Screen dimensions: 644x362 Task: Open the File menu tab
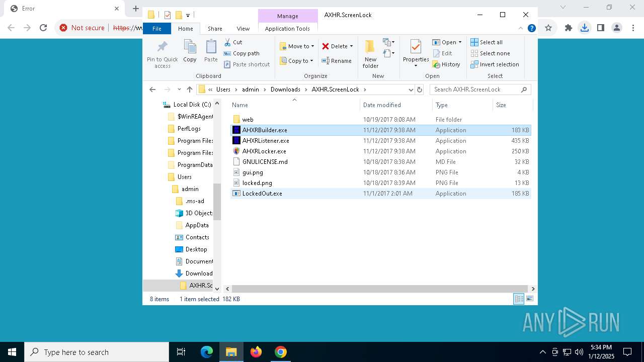pyautogui.click(x=157, y=29)
